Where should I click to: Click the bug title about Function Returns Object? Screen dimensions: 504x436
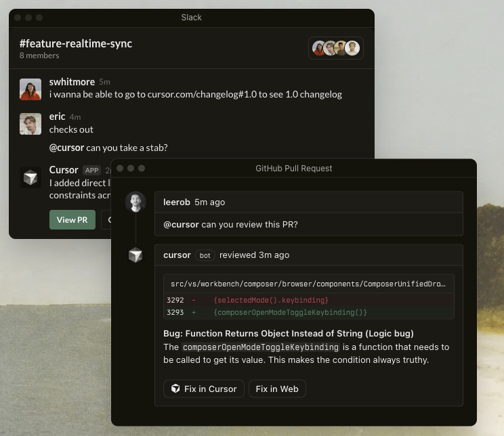pos(289,334)
